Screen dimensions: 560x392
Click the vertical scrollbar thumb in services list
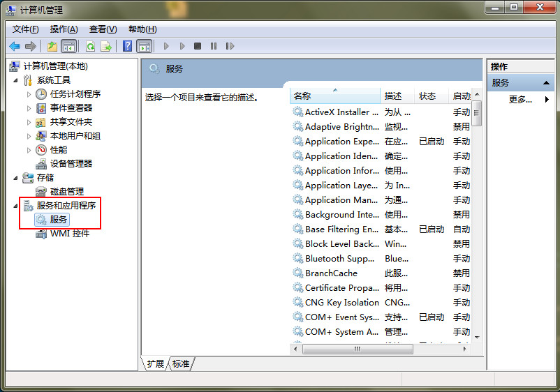[x=476, y=113]
